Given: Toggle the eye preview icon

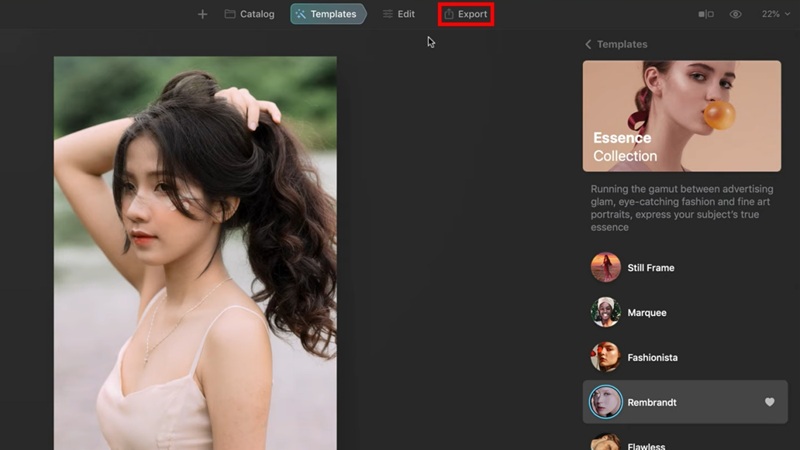Looking at the screenshot, I should pyautogui.click(x=736, y=14).
